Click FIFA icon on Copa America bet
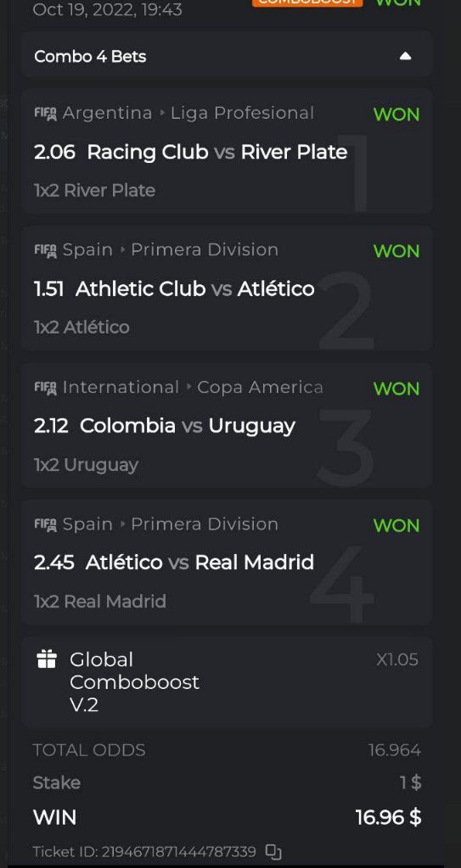This screenshot has width=461, height=868. (46, 388)
